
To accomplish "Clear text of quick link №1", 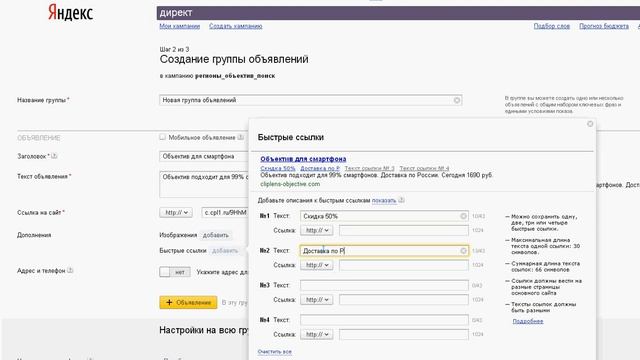I will click(x=463, y=216).
